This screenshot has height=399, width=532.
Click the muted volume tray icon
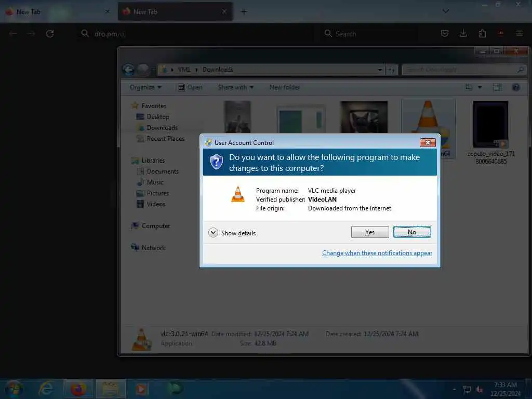(479, 390)
